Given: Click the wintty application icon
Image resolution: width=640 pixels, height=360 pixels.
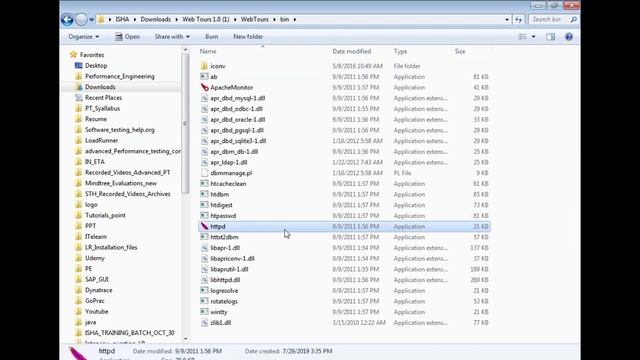Looking at the screenshot, I should (x=204, y=312).
